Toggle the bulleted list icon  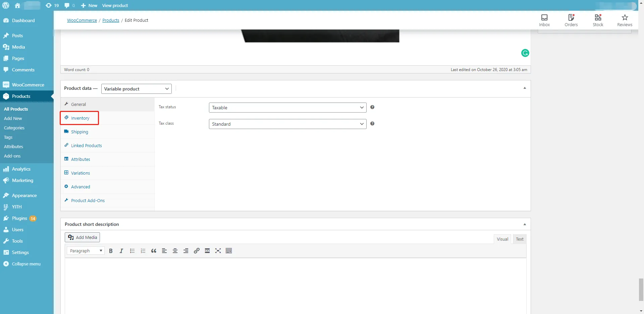point(132,251)
